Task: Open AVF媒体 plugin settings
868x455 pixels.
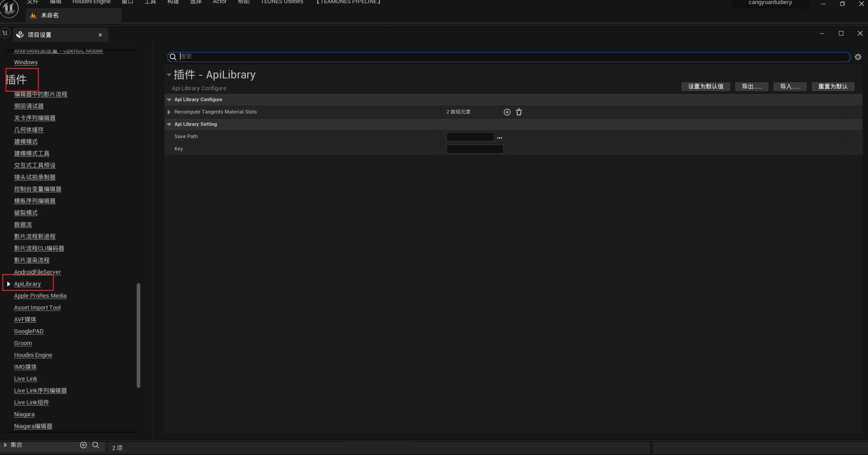Action: tap(25, 320)
